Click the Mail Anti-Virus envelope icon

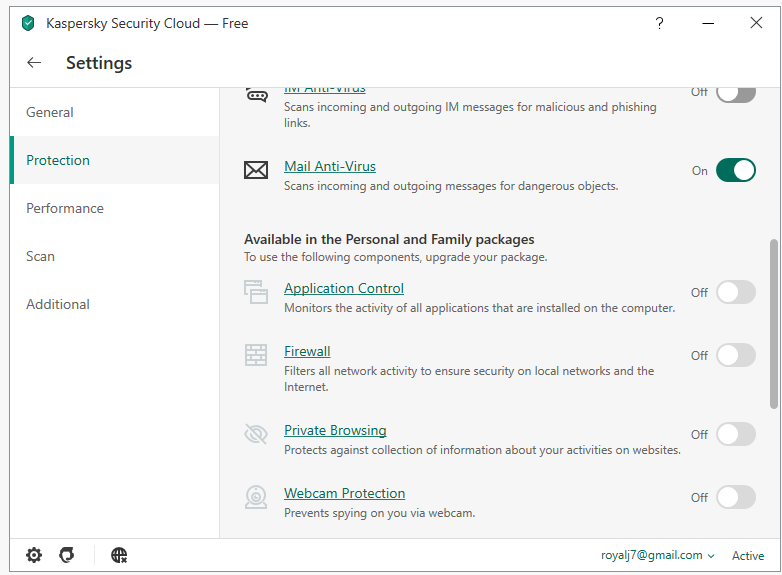pos(256,170)
